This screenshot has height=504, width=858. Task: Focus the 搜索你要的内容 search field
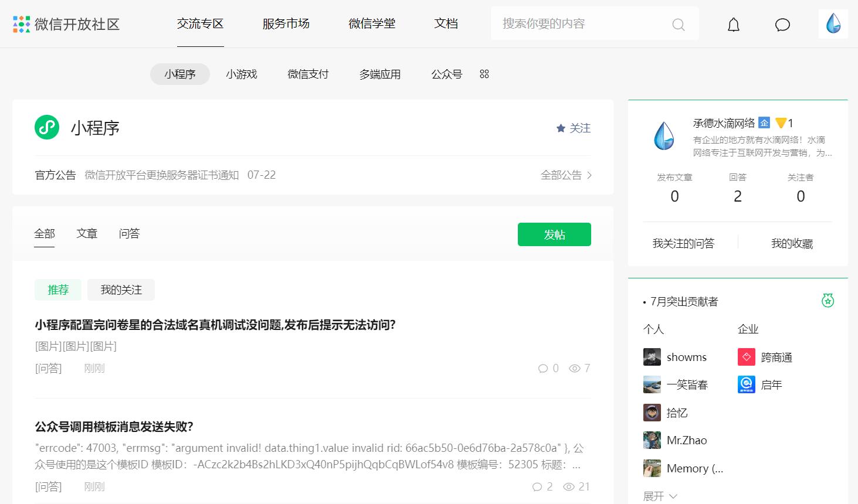click(x=595, y=23)
